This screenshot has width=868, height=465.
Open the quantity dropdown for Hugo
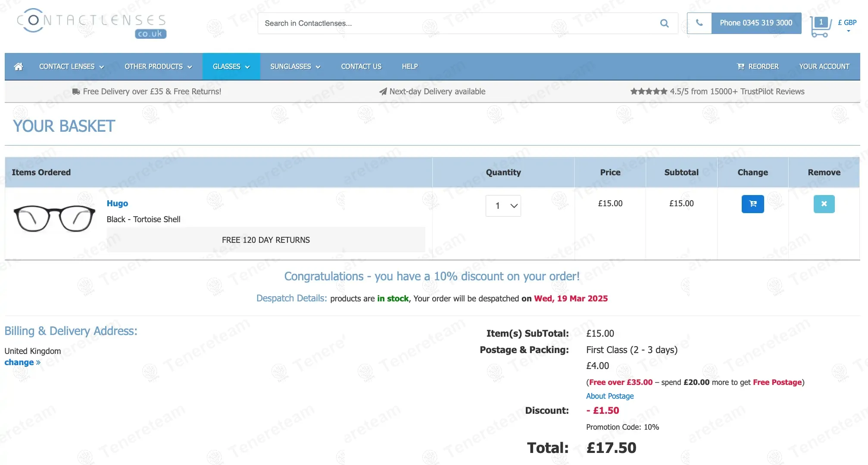503,206
